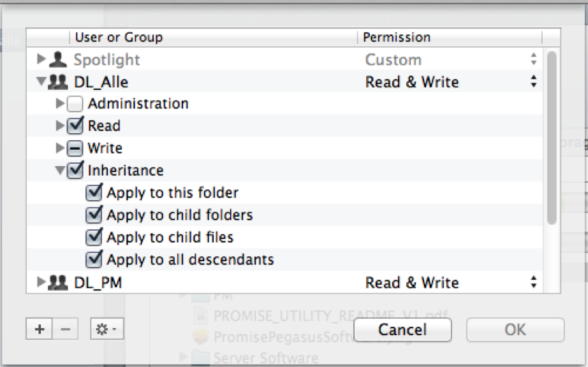The height and width of the screenshot is (367, 588).
Task: Confirm with the OK button
Action: [x=515, y=329]
